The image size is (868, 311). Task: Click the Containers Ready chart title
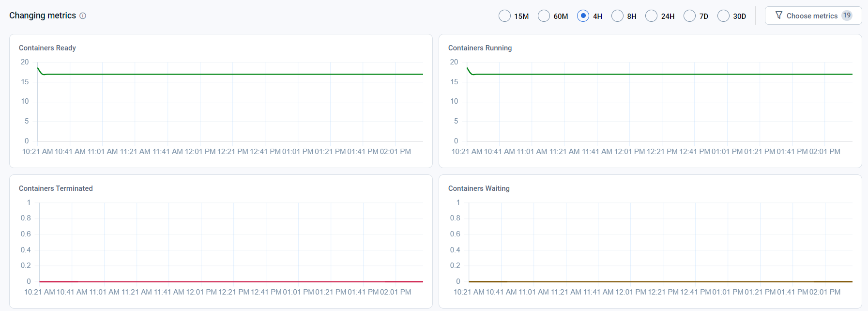click(x=47, y=48)
